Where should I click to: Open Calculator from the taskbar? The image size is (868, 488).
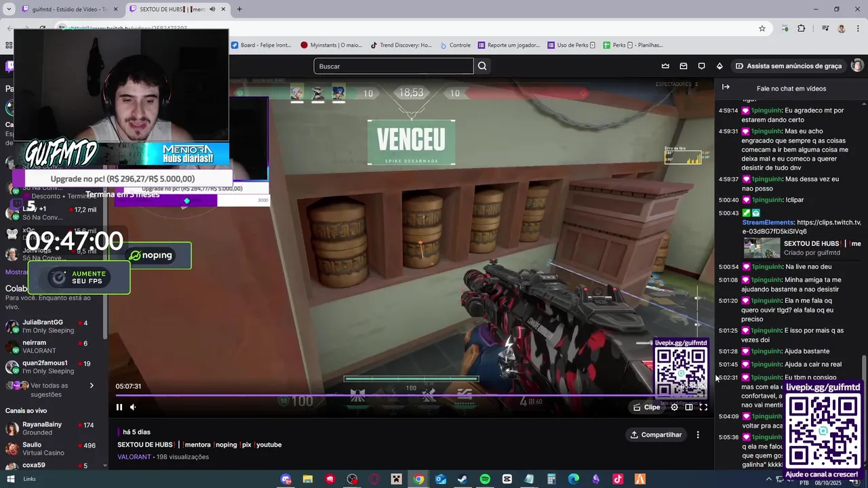pyautogui.click(x=551, y=479)
